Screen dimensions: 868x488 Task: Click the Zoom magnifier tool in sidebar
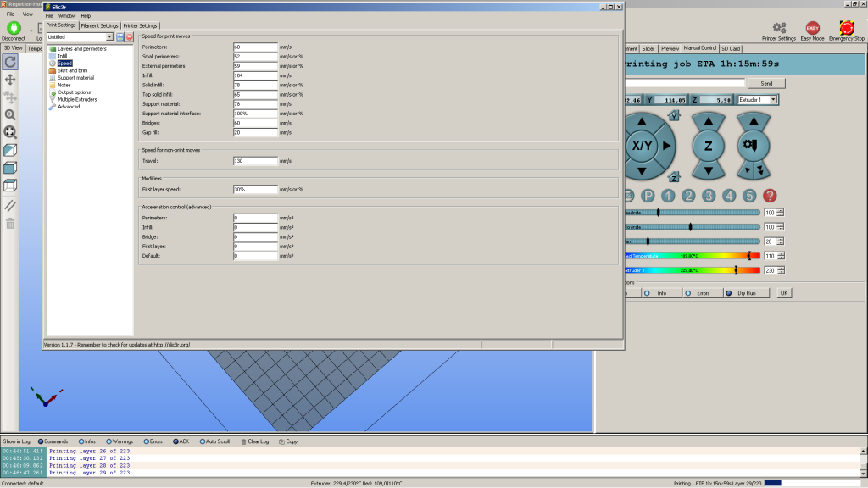point(10,114)
